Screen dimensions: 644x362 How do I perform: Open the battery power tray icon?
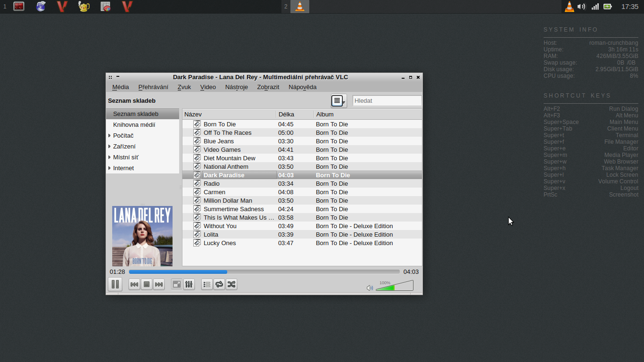pos(608,7)
